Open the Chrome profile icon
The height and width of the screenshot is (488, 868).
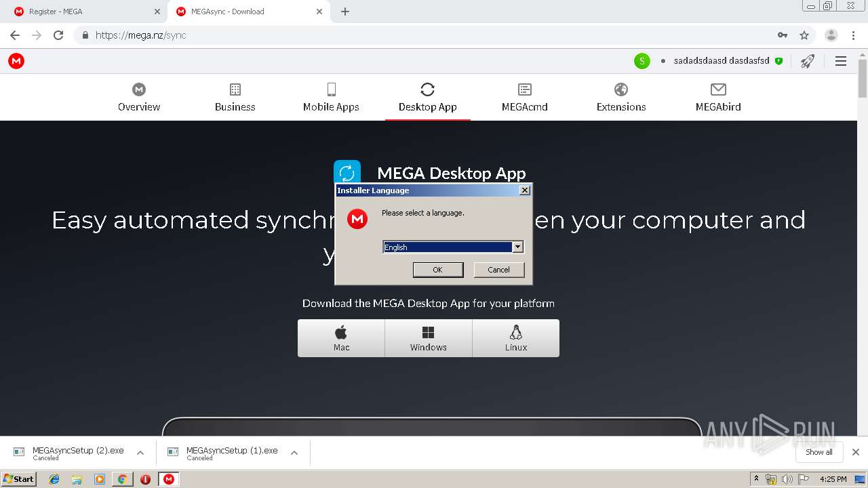click(831, 35)
